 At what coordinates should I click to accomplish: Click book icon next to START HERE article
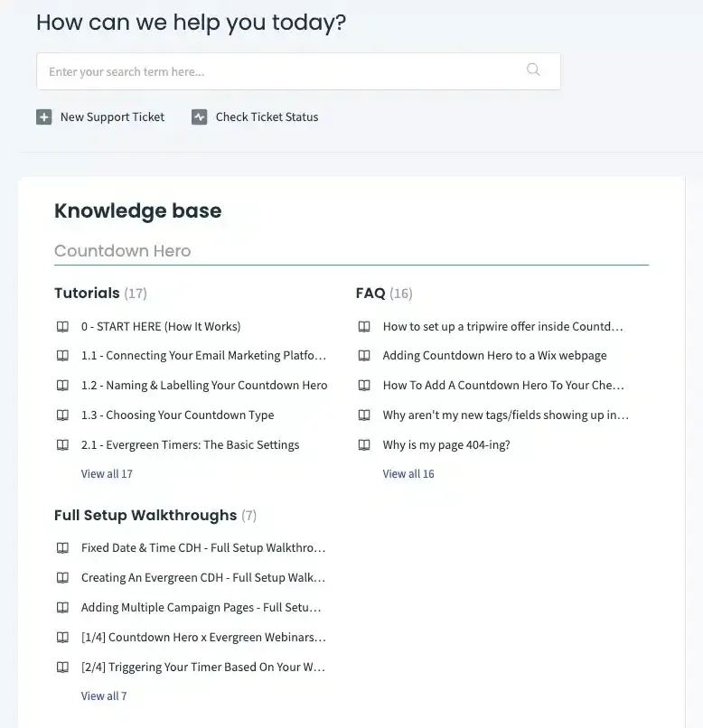pyautogui.click(x=62, y=326)
